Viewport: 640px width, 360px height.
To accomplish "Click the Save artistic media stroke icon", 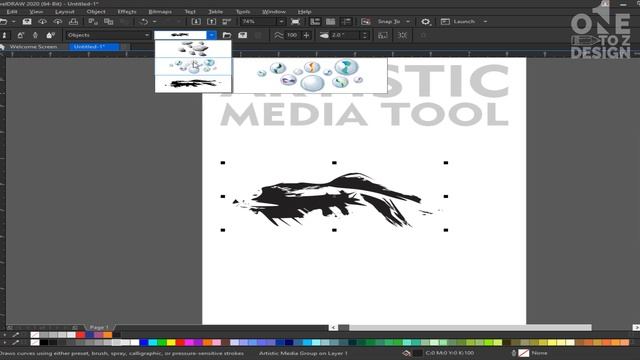I will (x=242, y=35).
